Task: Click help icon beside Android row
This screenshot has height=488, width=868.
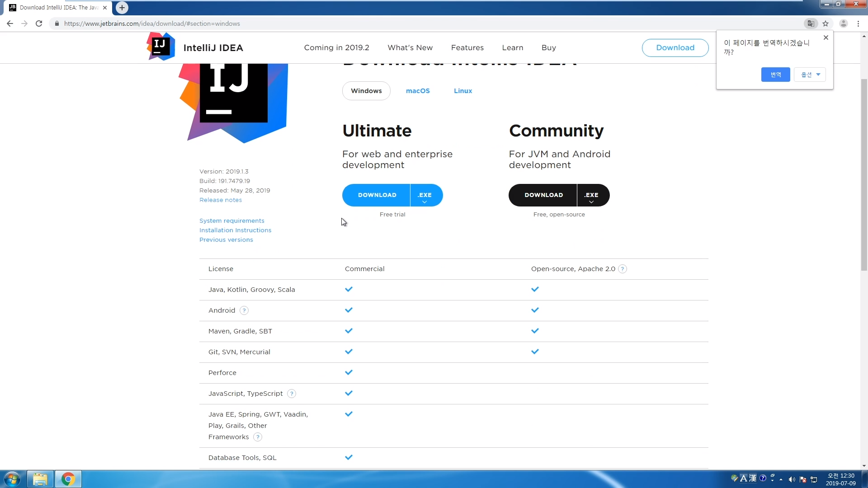Action: pyautogui.click(x=244, y=310)
